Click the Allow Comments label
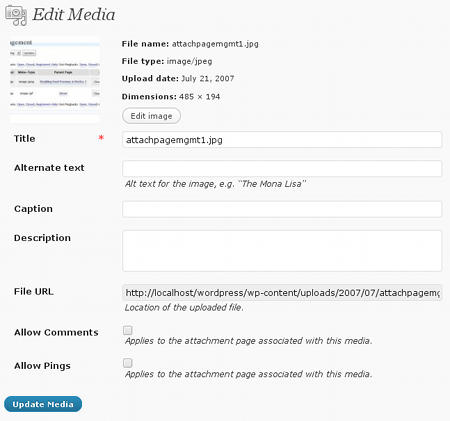Image resolution: width=450 pixels, height=421 pixels. click(56, 332)
